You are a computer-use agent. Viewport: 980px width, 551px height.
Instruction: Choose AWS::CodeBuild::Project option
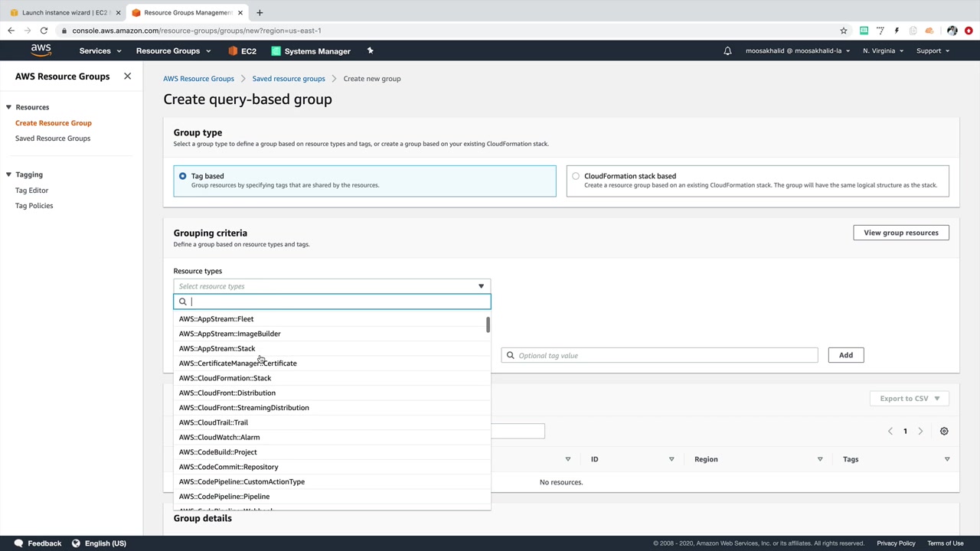(332, 452)
